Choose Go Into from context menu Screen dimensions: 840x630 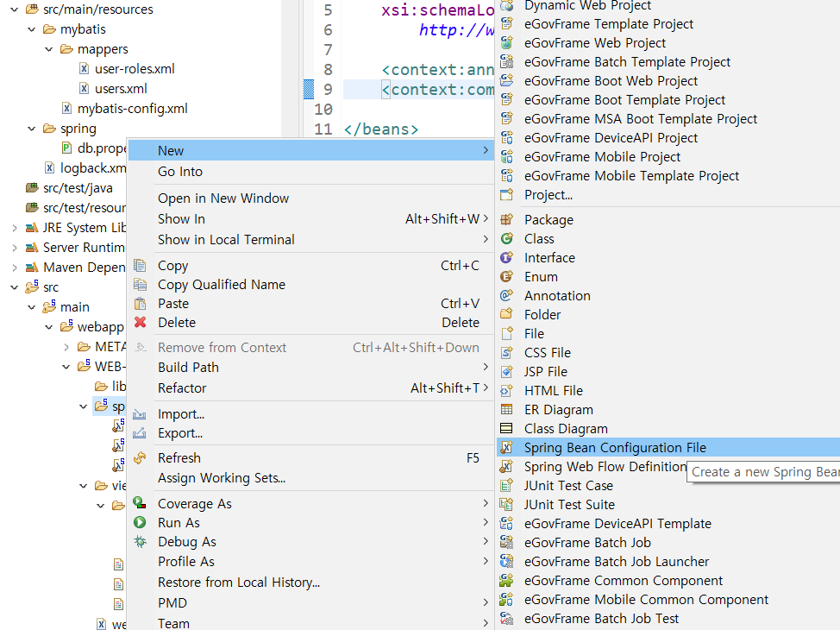[310, 172]
